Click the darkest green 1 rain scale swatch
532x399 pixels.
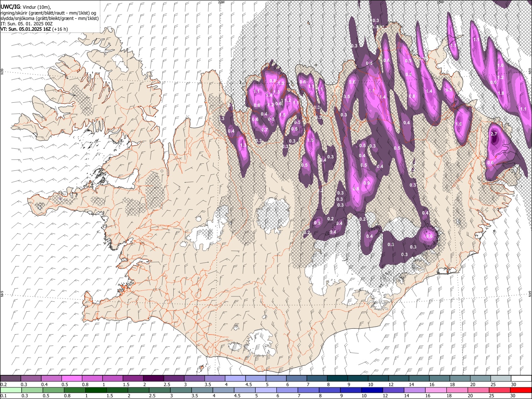96,390
